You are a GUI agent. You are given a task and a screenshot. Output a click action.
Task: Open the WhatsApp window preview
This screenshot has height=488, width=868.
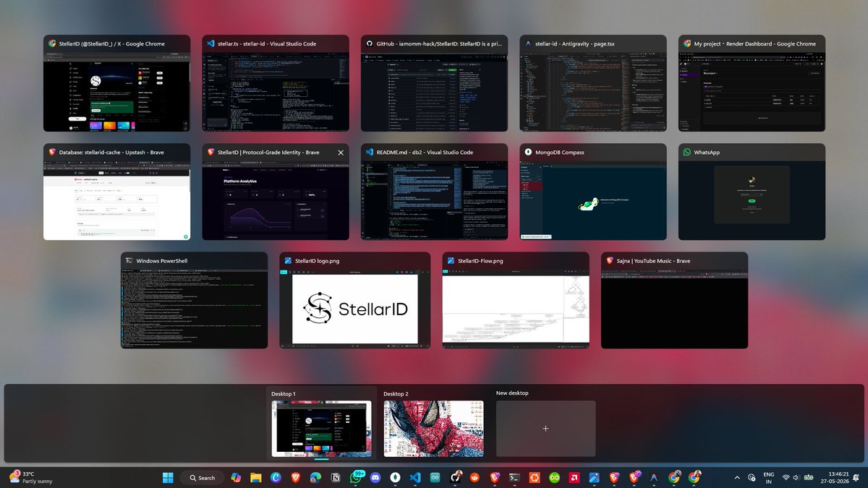coord(752,192)
